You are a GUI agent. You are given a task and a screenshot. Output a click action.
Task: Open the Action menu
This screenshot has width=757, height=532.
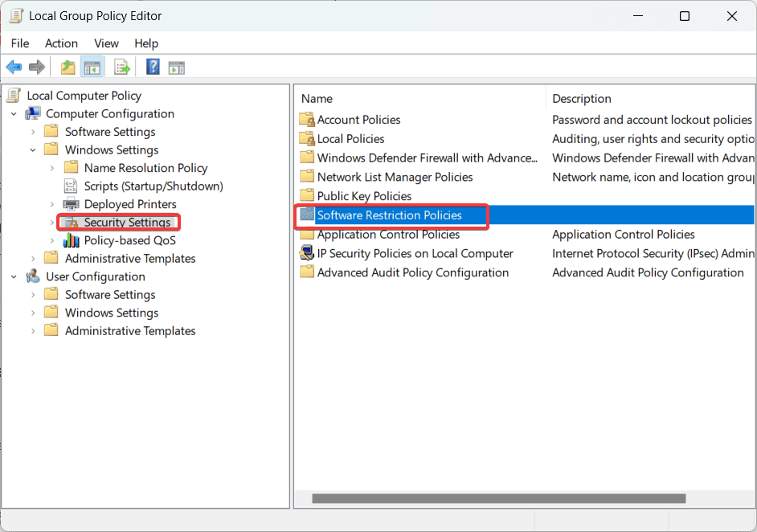61,43
